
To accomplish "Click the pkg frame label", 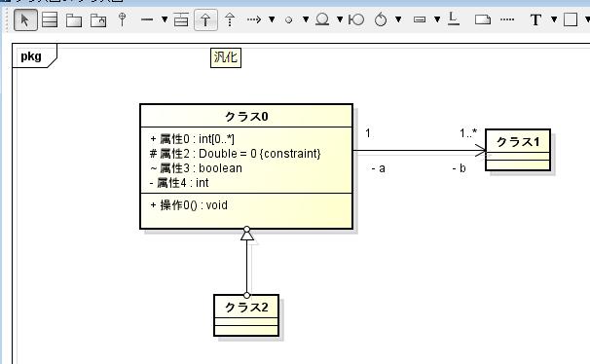I will pos(31,56).
